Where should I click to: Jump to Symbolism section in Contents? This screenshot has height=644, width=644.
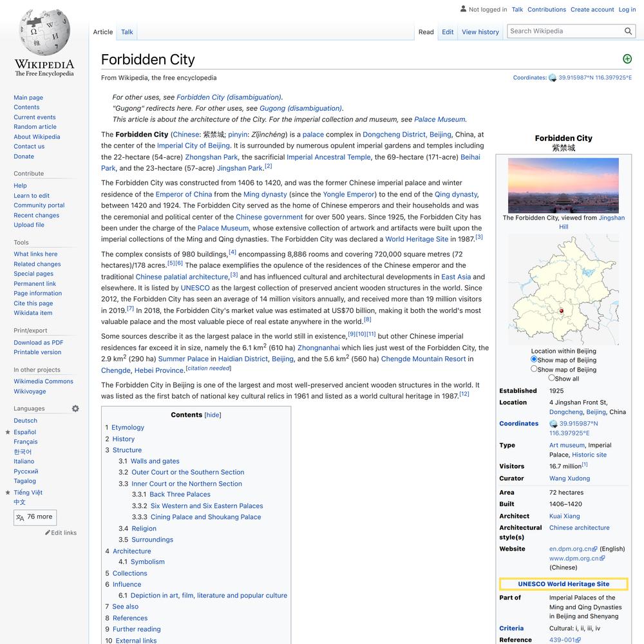[x=147, y=562]
